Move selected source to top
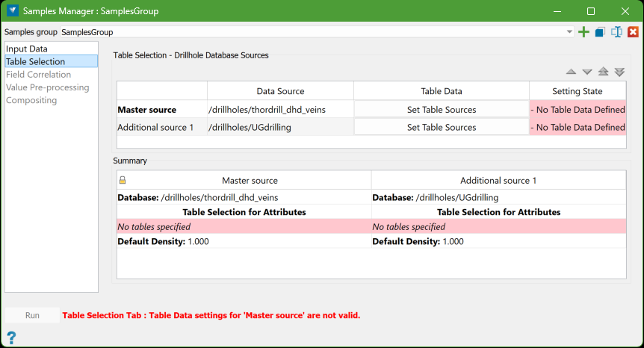The width and height of the screenshot is (644, 348). [x=603, y=72]
